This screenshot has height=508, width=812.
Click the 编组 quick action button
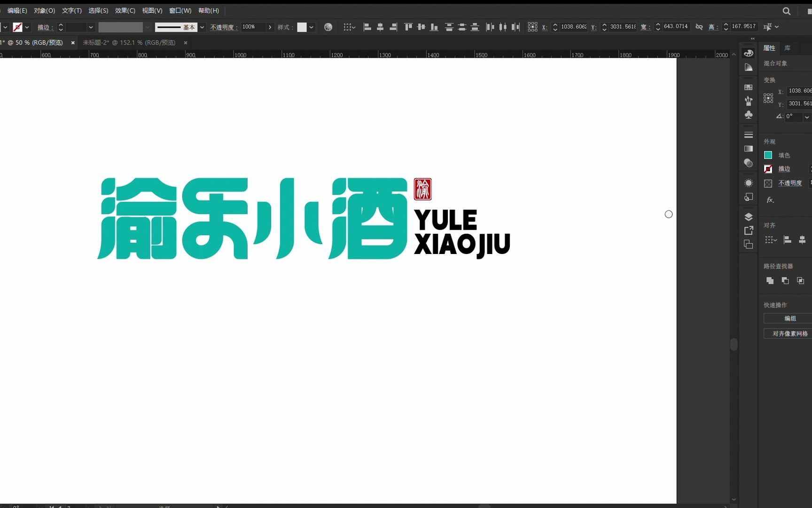coord(790,318)
